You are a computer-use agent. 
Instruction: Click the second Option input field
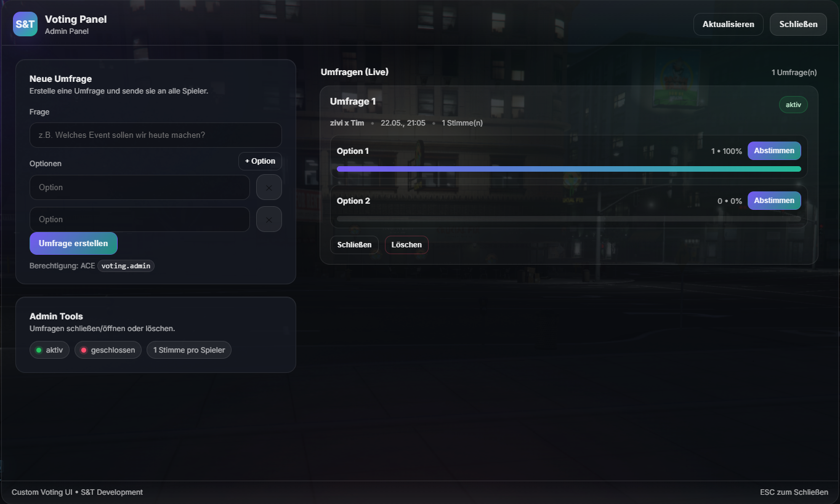(140, 219)
